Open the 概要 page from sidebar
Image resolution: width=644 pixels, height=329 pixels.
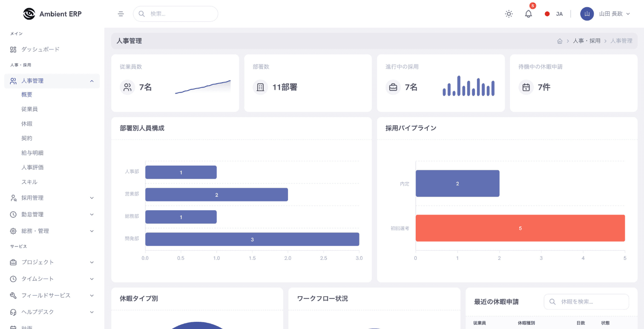point(26,94)
